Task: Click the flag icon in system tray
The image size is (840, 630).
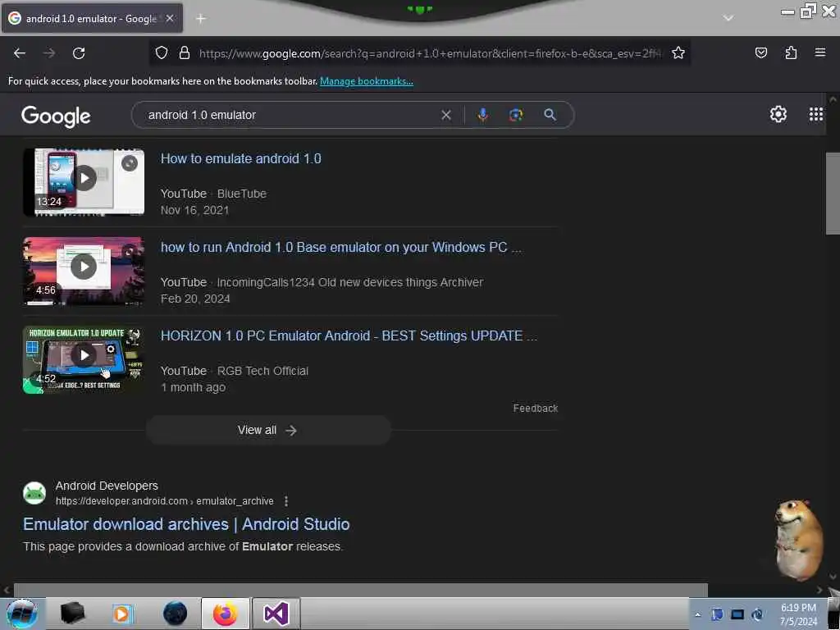Action: (717, 614)
